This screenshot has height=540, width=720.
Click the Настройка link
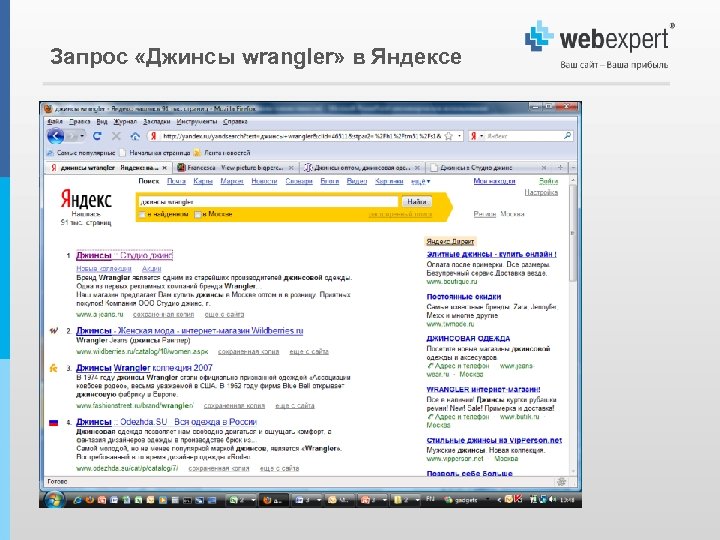pos(541,192)
